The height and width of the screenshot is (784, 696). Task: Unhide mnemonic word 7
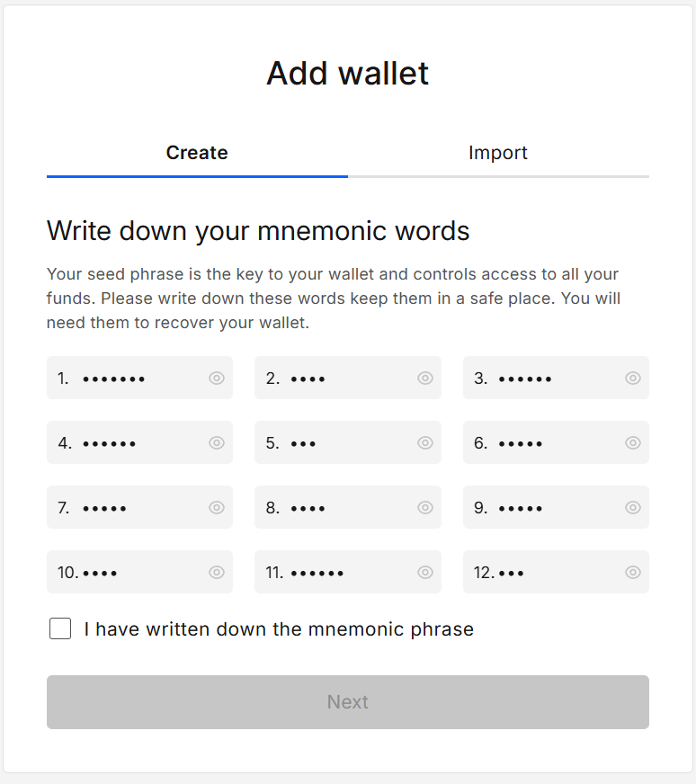tap(216, 507)
